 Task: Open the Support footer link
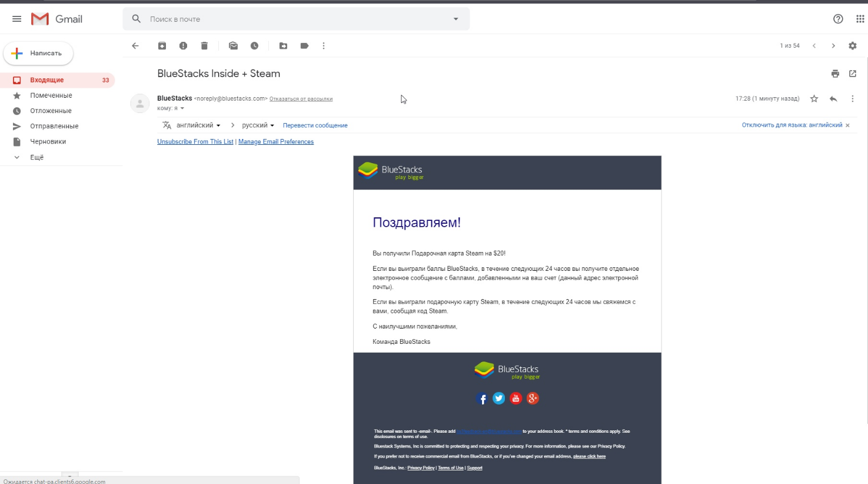474,468
